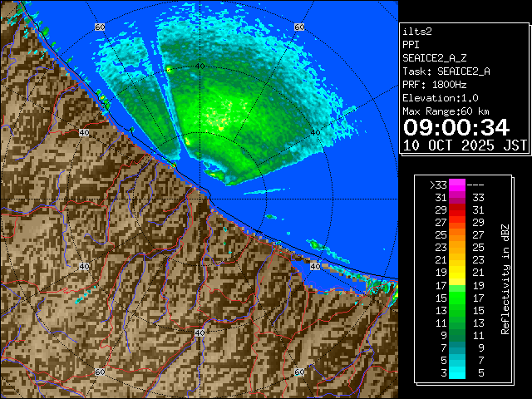The image size is (532, 399).
Task: Click the top-left 60 km range ring label
Action: pos(100,27)
